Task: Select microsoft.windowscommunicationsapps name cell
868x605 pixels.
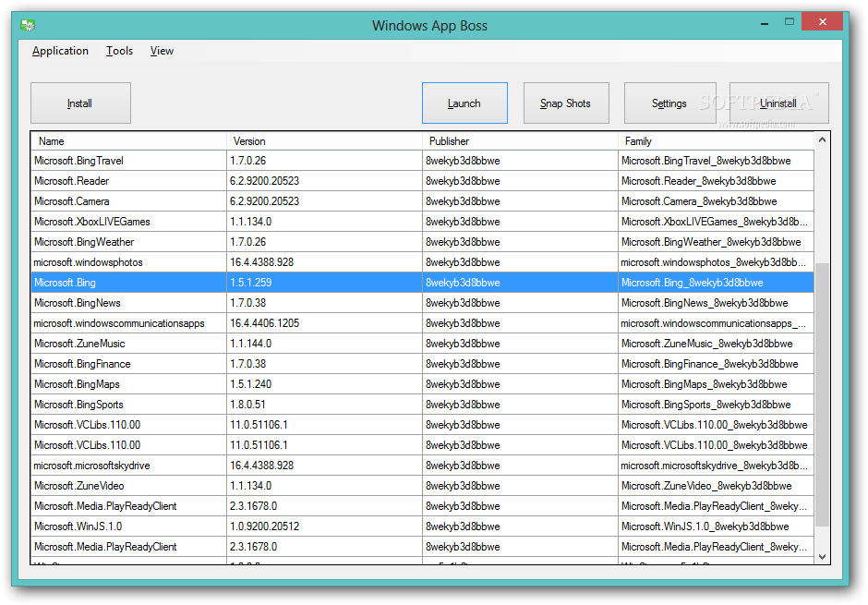Action: coord(128,323)
